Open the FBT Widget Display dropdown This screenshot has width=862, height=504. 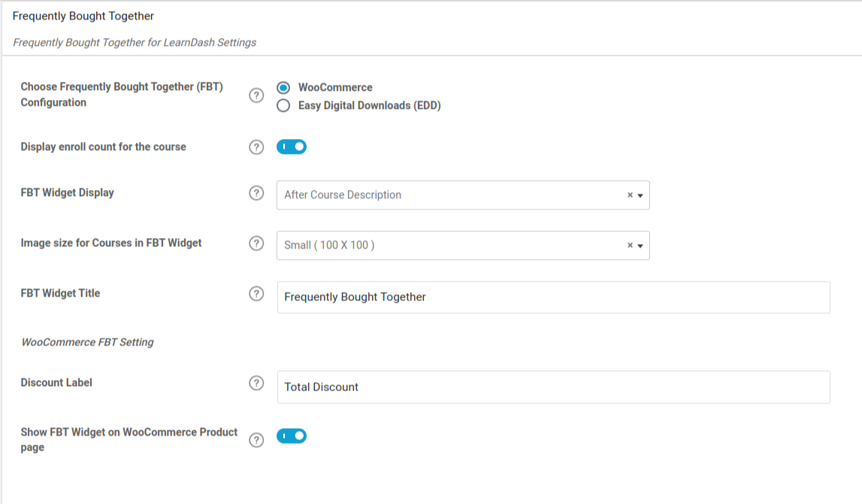tap(640, 195)
